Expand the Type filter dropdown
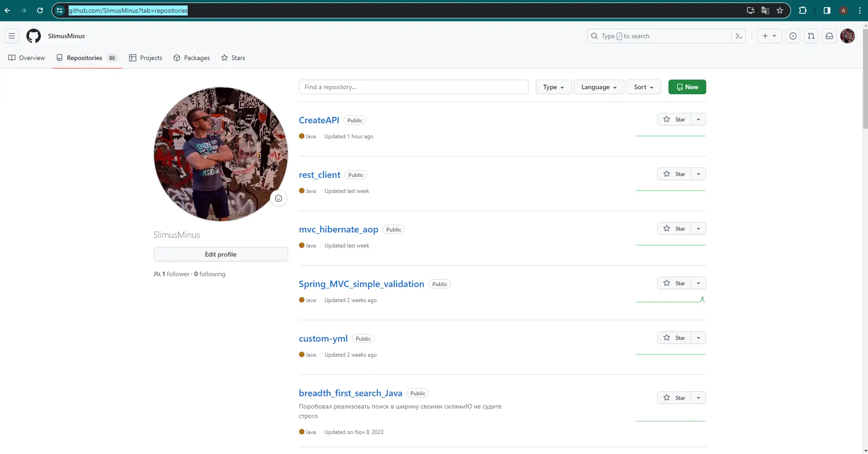This screenshot has height=454, width=868. pyautogui.click(x=553, y=87)
